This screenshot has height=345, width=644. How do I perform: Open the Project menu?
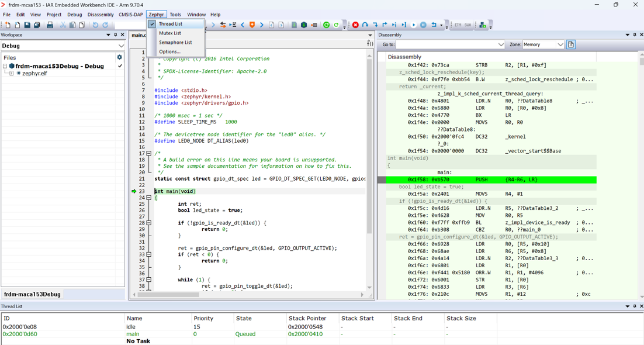coord(54,15)
